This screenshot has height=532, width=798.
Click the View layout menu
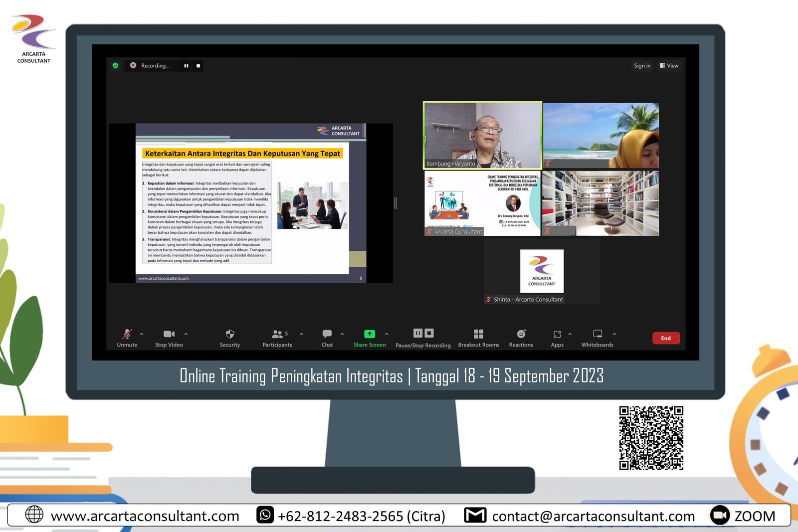click(669, 66)
